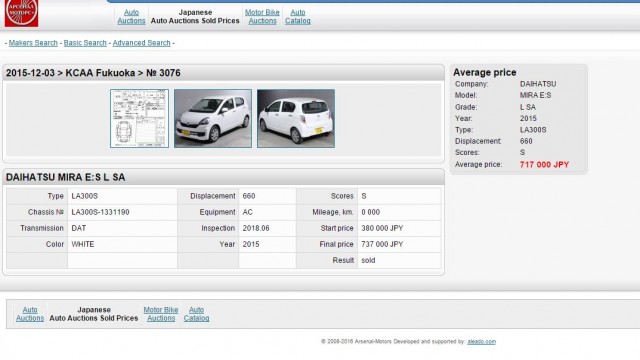Click the final price 737 000 JPY
Screen dimensions: 640x360
click(x=382, y=244)
